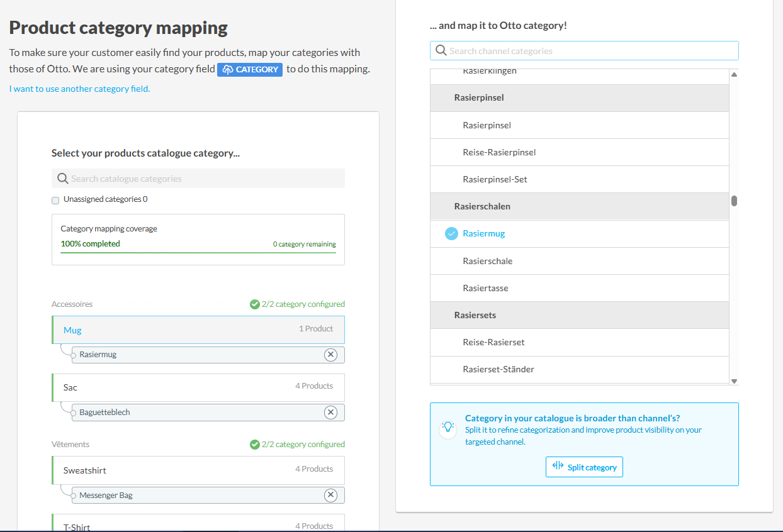Image resolution: width=783 pixels, height=532 pixels.
Task: Select the Sweatshirt catalogue category
Action: click(198, 470)
